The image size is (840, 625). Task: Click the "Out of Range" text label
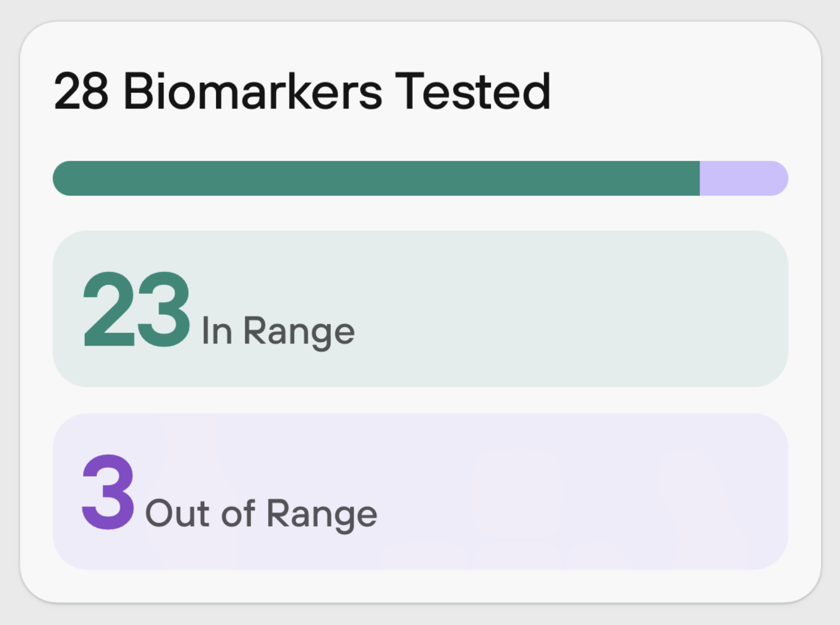(261, 514)
